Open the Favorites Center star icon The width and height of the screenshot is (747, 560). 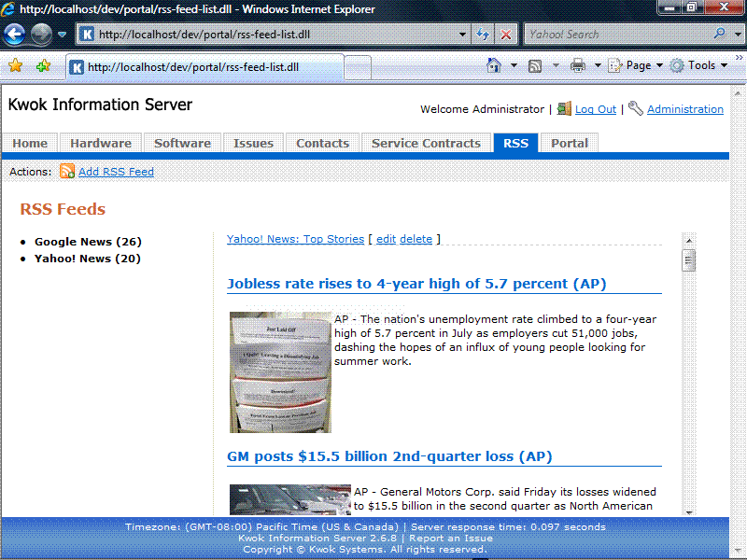point(15,65)
